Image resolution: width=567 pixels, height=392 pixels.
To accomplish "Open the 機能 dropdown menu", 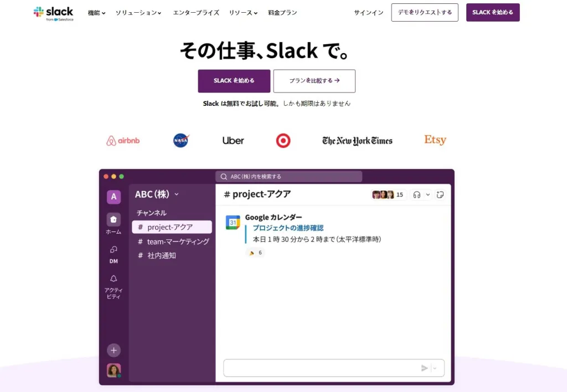I will [96, 13].
